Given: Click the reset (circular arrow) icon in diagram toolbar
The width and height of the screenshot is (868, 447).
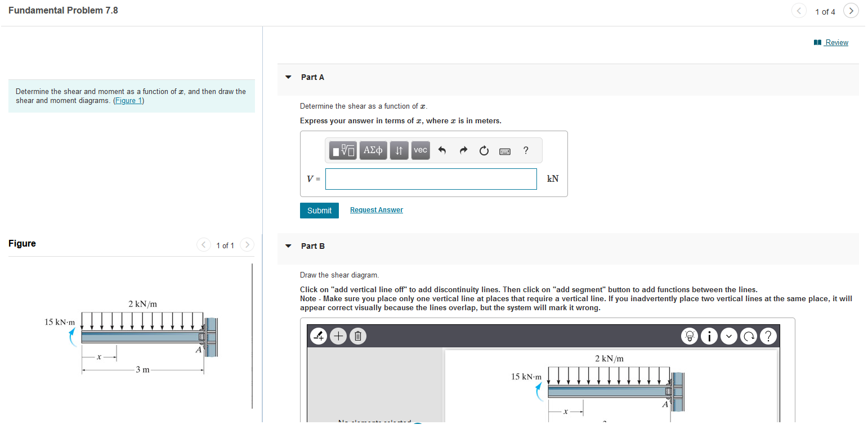Looking at the screenshot, I should (x=749, y=336).
